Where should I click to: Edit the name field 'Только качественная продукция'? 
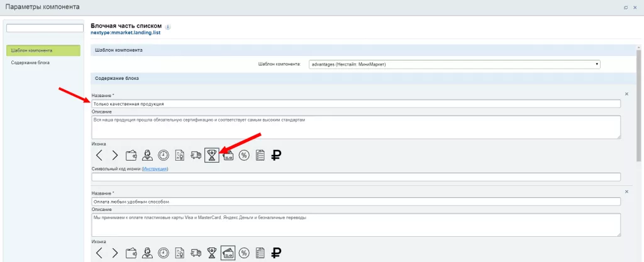[356, 104]
